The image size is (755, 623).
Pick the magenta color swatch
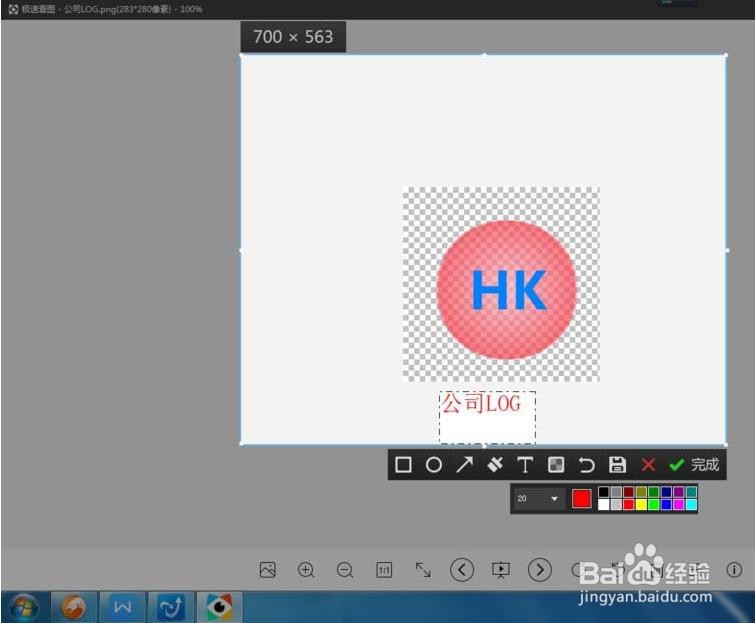point(679,505)
